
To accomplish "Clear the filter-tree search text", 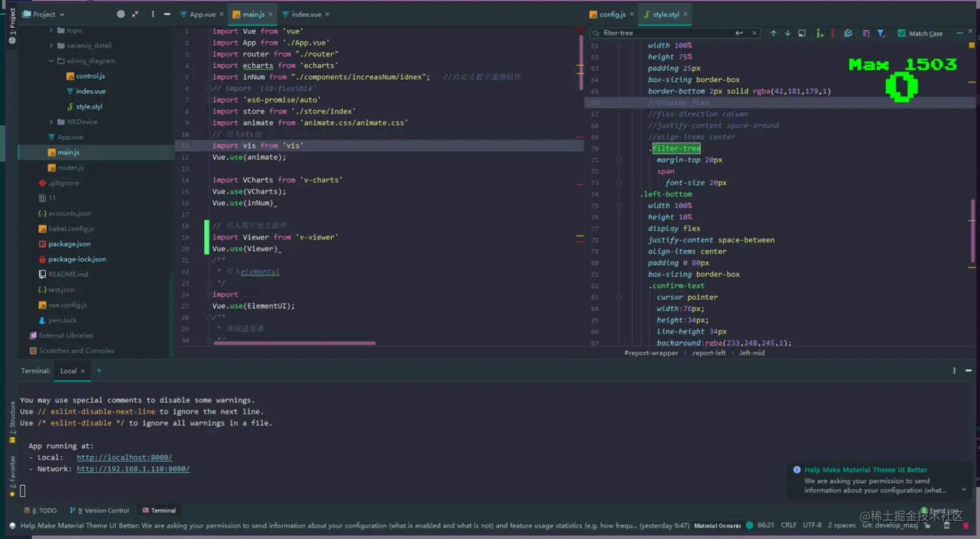I will click(x=754, y=33).
